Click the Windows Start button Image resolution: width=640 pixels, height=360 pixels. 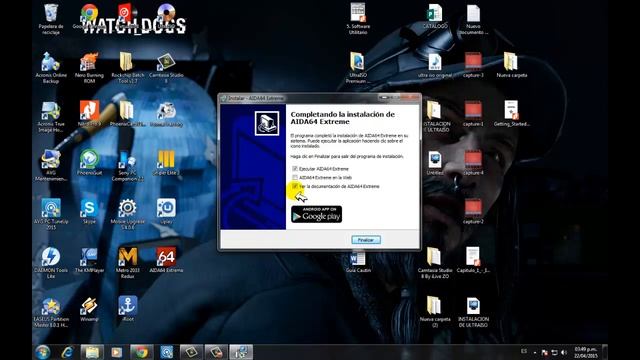point(42,352)
